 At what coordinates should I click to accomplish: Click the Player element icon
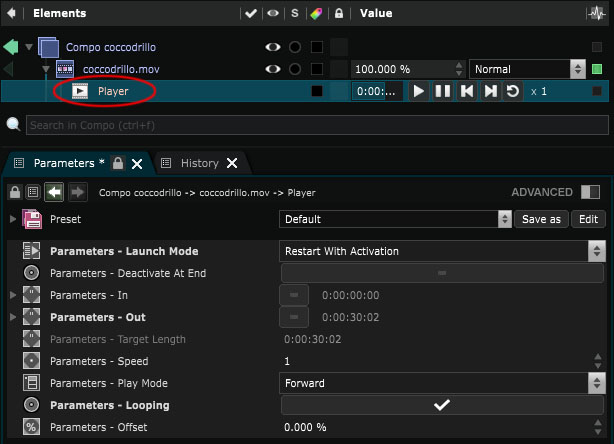click(80, 91)
